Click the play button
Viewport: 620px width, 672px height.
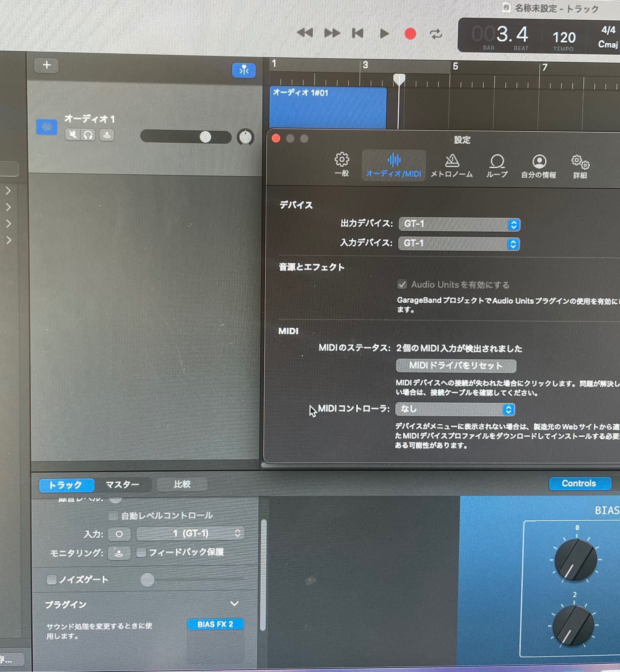point(384,33)
